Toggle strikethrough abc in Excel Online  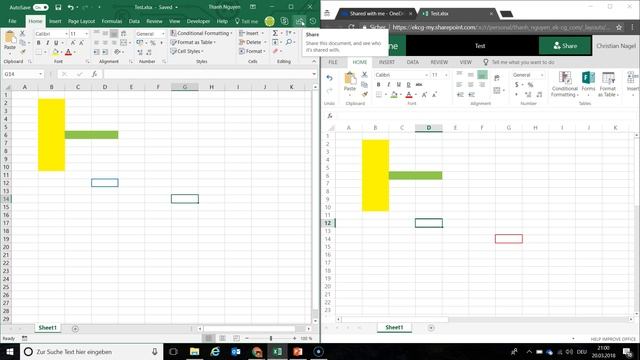(x=419, y=84)
